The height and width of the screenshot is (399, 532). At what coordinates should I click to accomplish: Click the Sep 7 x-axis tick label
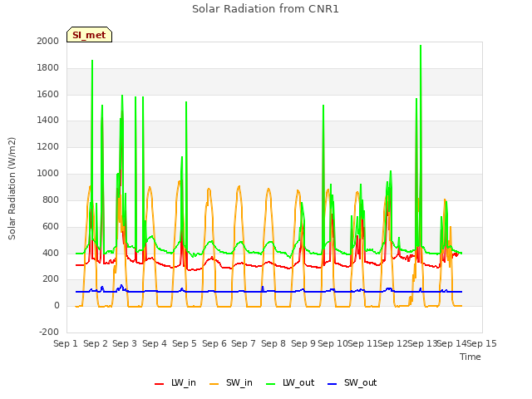[x=244, y=343]
